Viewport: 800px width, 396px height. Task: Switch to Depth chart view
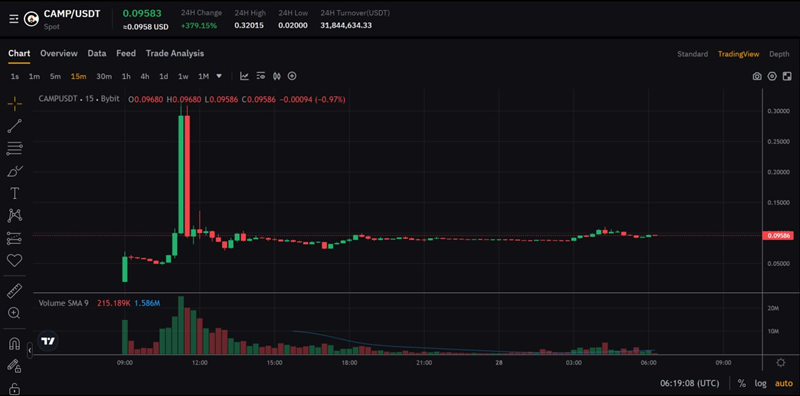[x=779, y=54]
